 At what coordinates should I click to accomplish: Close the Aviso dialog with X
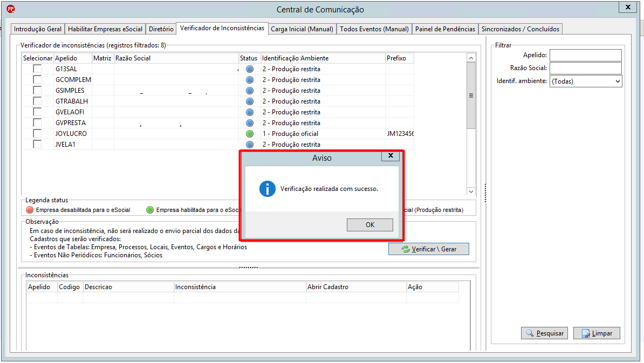[390, 156]
